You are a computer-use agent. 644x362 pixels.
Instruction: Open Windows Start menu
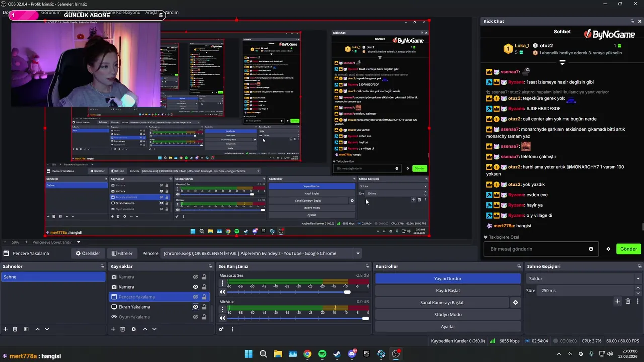248,354
